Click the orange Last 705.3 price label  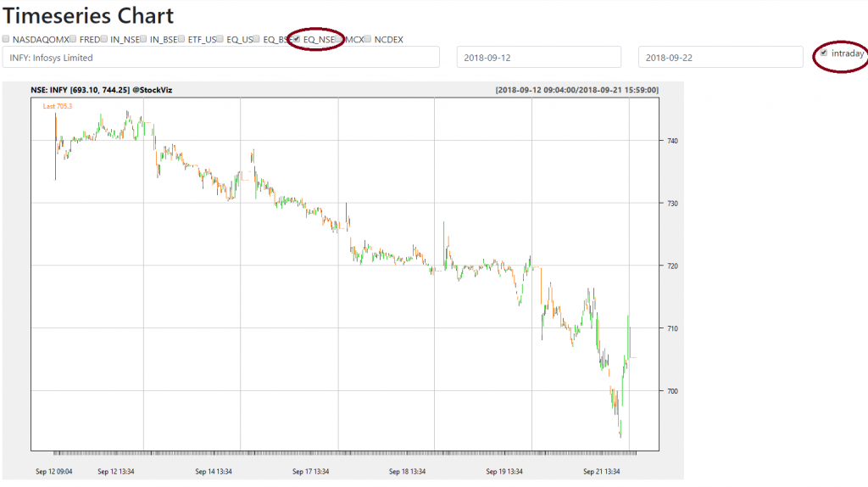58,106
